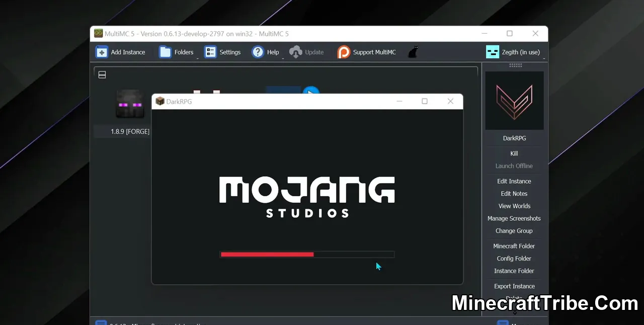Open the Instance Folder

pyautogui.click(x=514, y=271)
